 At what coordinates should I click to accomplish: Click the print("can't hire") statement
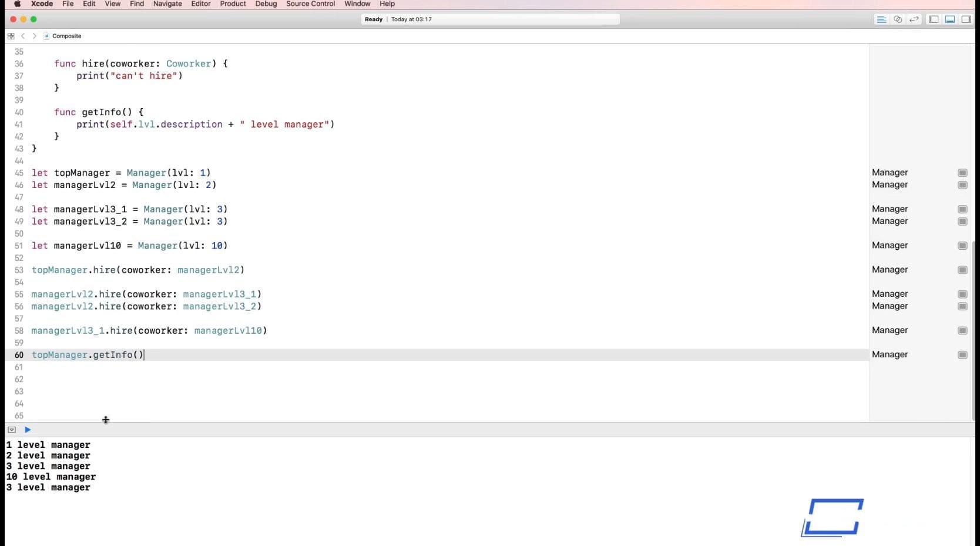coord(129,76)
